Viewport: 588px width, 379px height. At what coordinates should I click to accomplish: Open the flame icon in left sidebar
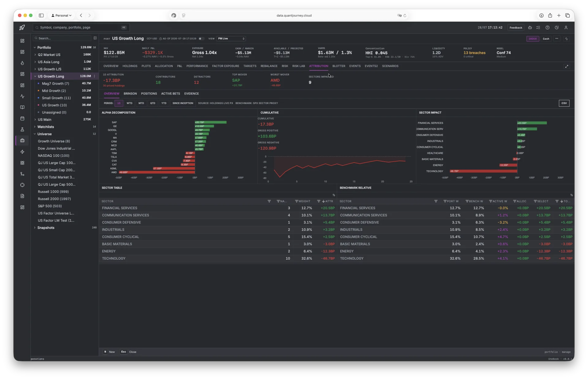pyautogui.click(x=22, y=63)
